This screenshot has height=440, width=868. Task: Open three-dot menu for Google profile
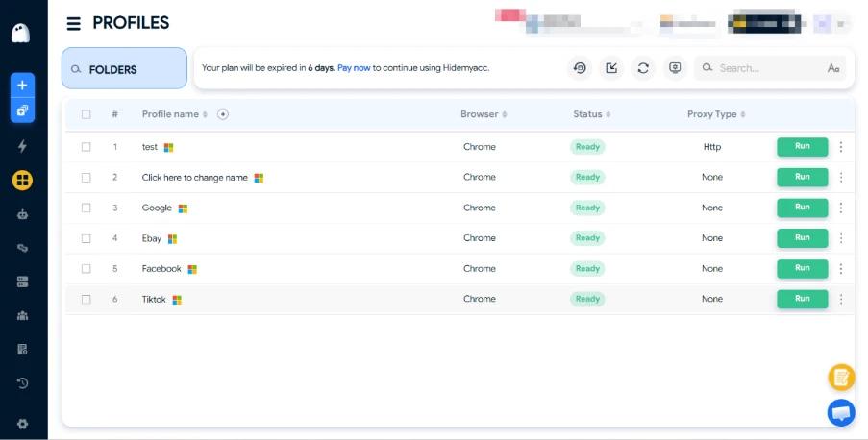click(841, 208)
